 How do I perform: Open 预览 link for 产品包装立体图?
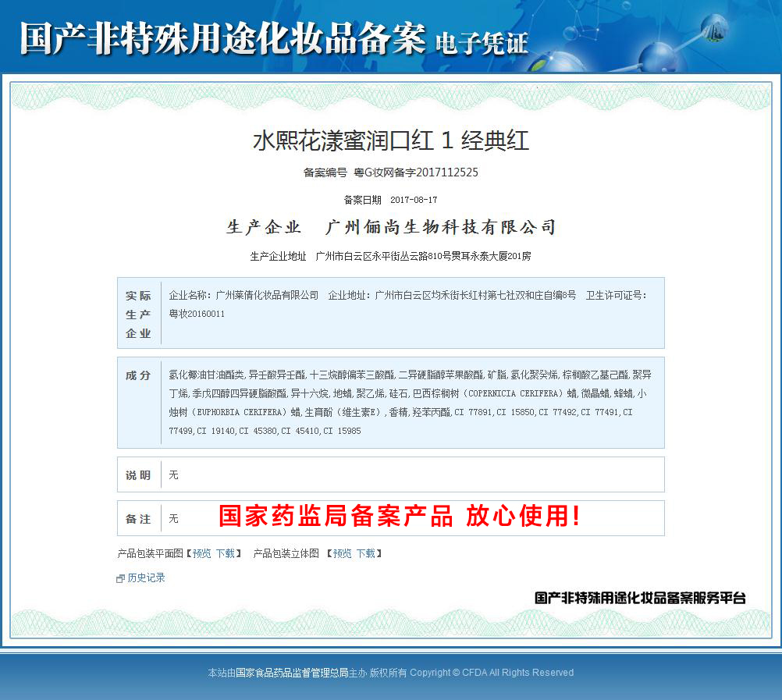342,553
